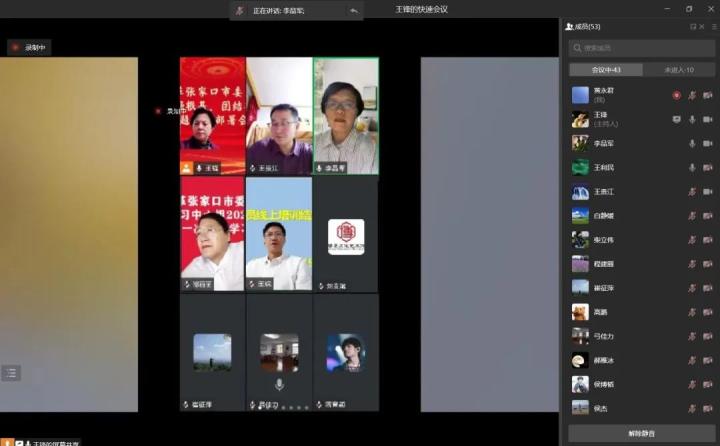The height and width of the screenshot is (446, 720).
Task: Toggle 王锋's microphone in member list
Action: [x=692, y=119]
